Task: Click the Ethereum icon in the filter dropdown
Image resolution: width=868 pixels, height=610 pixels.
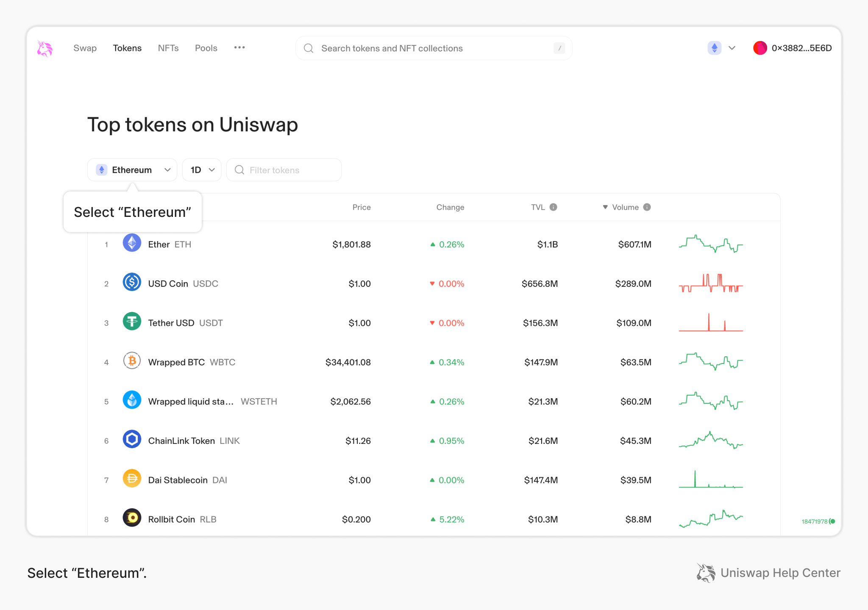Action: (102, 170)
